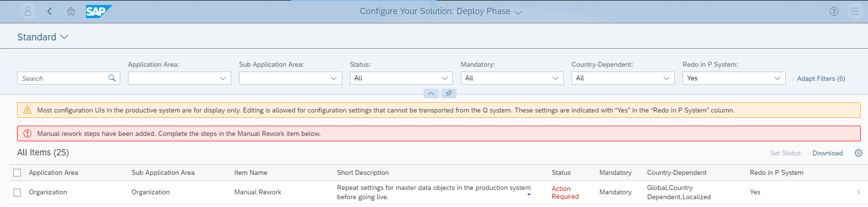Check the Manual Rework row checkbox

click(18, 192)
